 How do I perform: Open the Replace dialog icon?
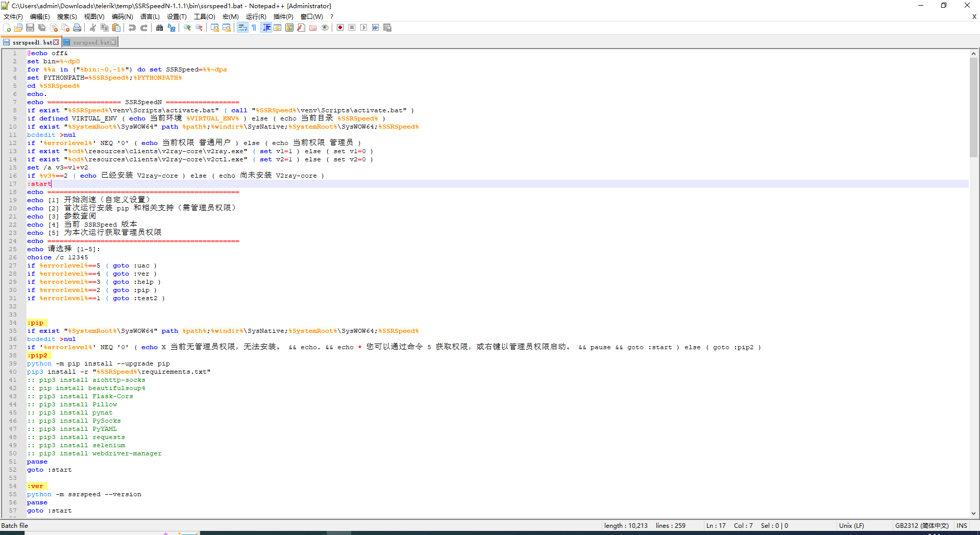click(x=172, y=28)
